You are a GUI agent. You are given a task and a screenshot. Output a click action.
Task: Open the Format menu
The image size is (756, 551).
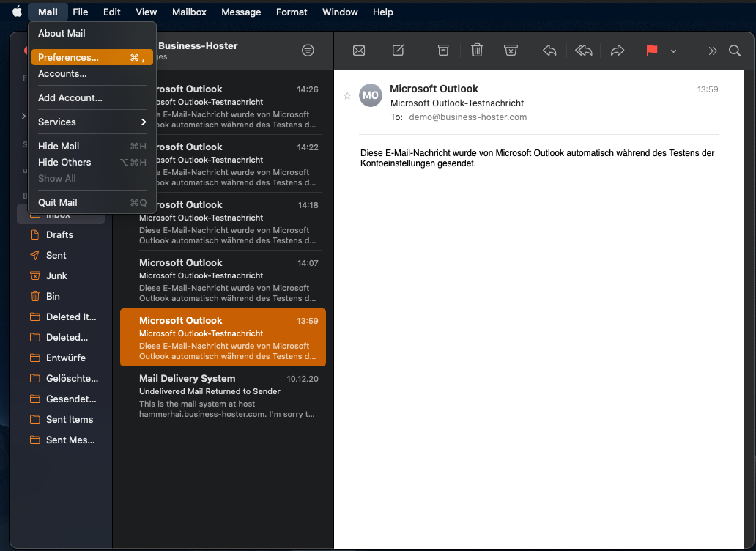292,12
